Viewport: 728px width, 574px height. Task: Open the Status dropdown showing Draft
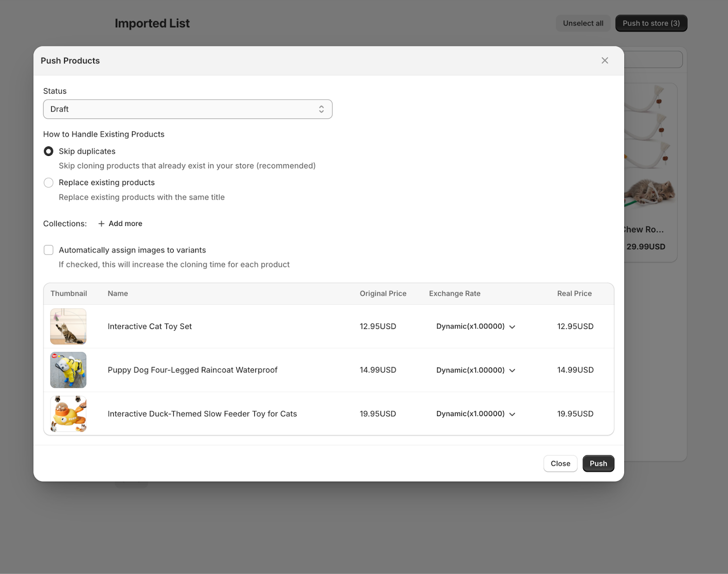tap(187, 109)
